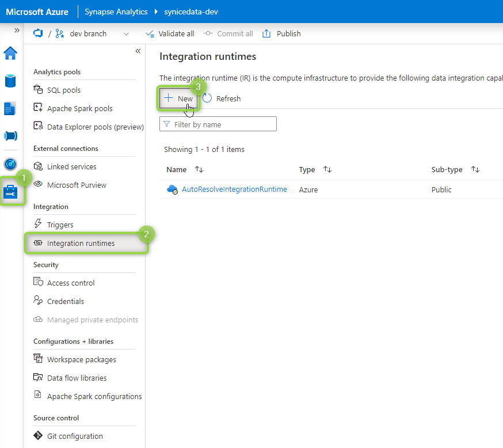This screenshot has width=503, height=448.
Task: Click the Publish button
Action: click(x=281, y=34)
